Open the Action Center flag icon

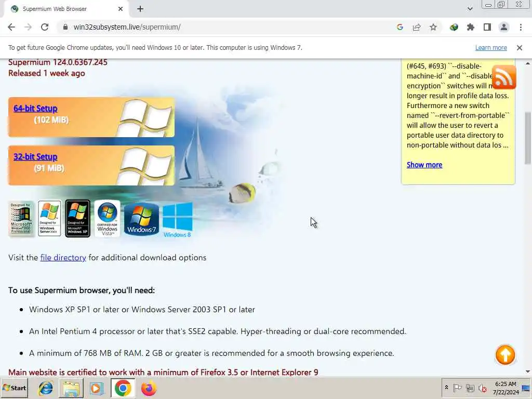pyautogui.click(x=457, y=388)
